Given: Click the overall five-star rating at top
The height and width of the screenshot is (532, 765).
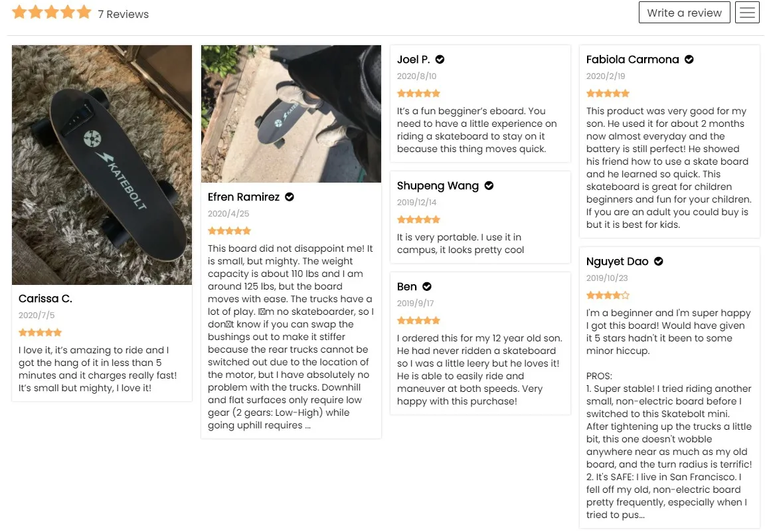Looking at the screenshot, I should 52,13.
